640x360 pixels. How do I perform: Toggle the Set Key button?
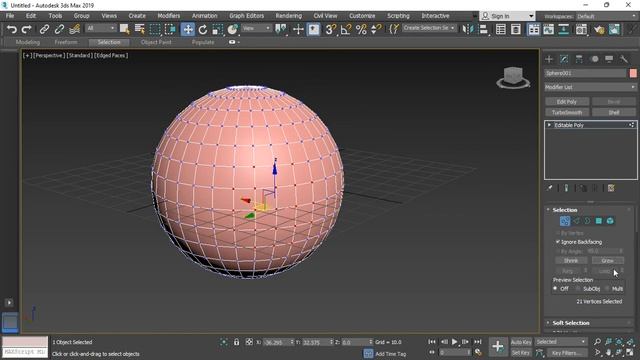click(521, 353)
